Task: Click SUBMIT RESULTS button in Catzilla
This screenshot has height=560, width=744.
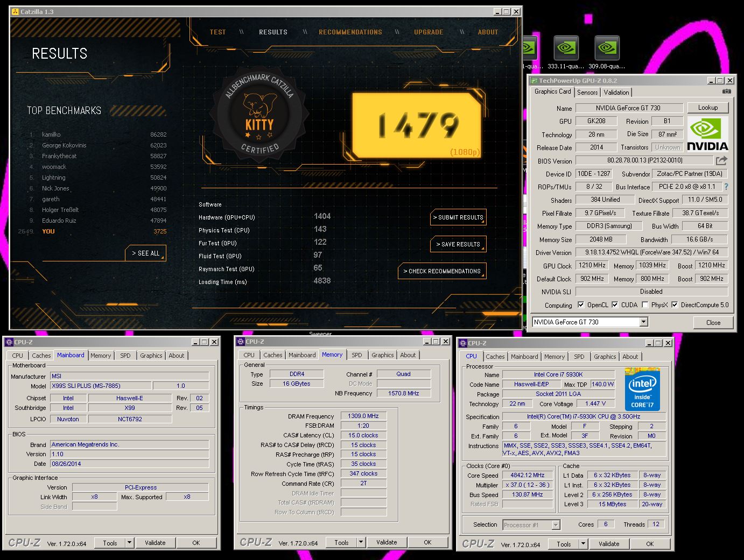Action: pyautogui.click(x=458, y=217)
